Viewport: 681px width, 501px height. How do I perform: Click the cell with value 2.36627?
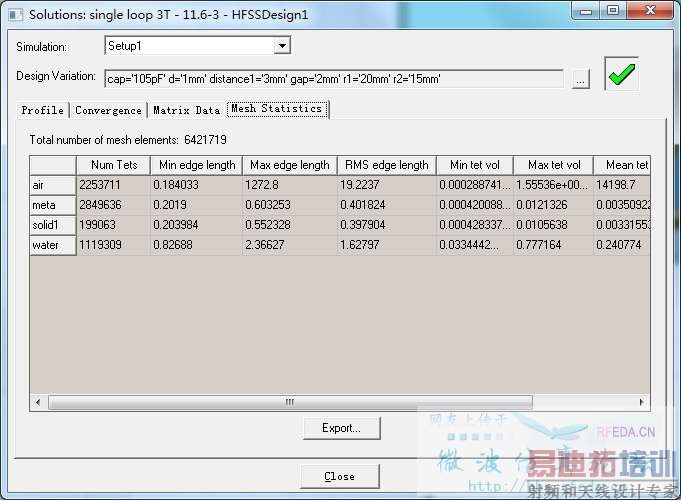tap(290, 245)
